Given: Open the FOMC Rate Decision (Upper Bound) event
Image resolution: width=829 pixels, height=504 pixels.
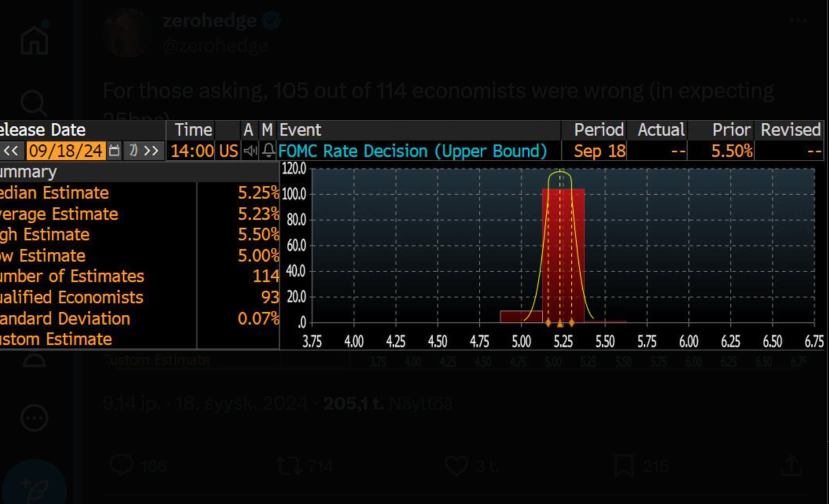Looking at the screenshot, I should coord(412,151).
